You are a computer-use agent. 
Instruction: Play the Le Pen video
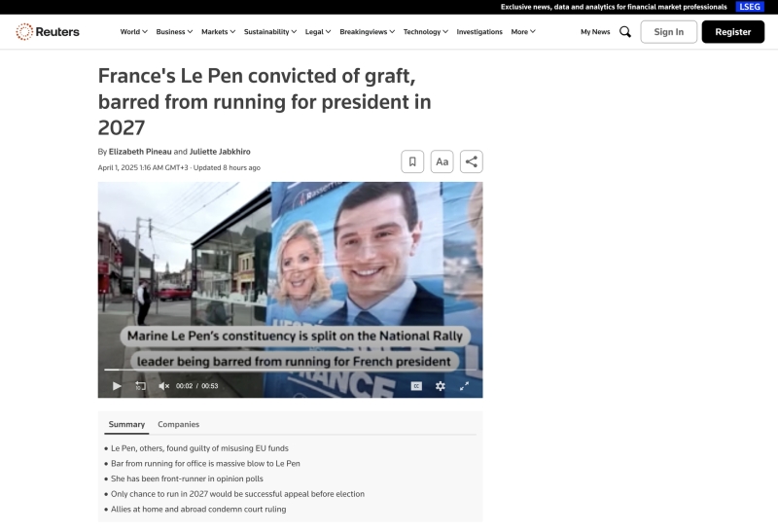point(117,386)
